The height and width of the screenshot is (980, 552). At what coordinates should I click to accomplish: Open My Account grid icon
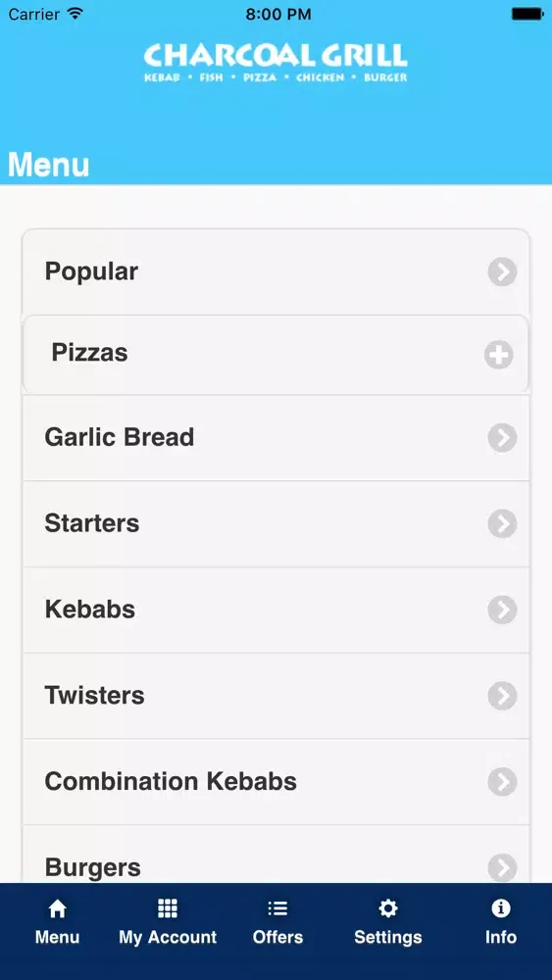(168, 908)
